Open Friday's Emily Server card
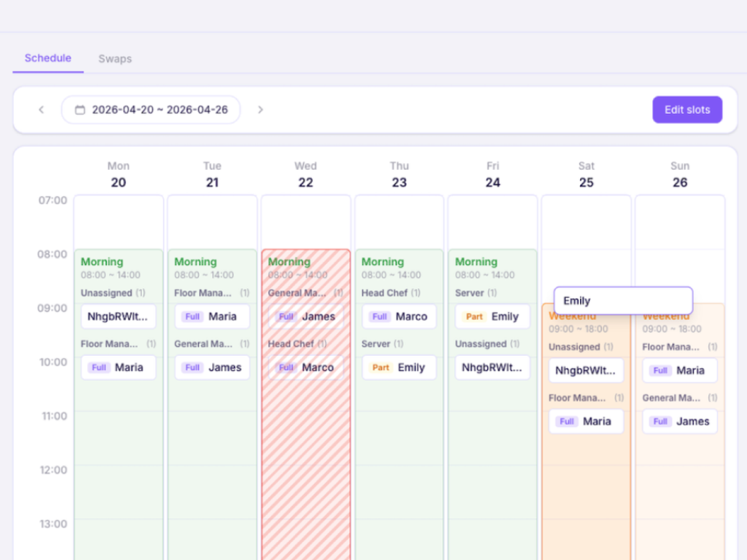Viewport: 747px width, 560px height. pyautogui.click(x=493, y=317)
